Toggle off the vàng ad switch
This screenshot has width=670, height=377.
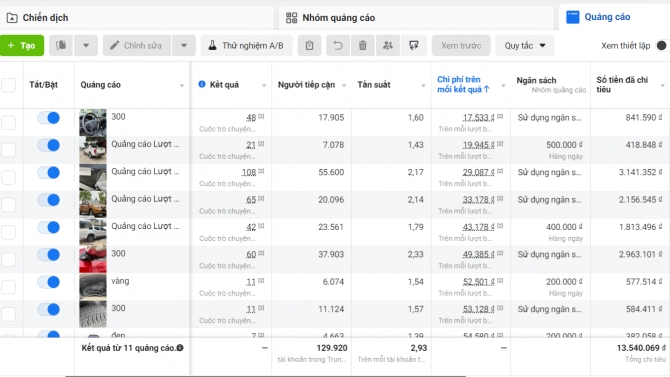(49, 282)
